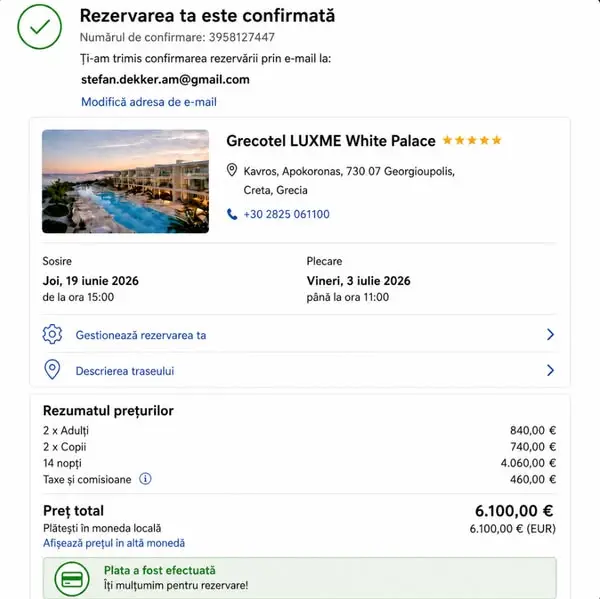The width and height of the screenshot is (600, 599).
Task: Click the phone handset icon
Action: [232, 214]
